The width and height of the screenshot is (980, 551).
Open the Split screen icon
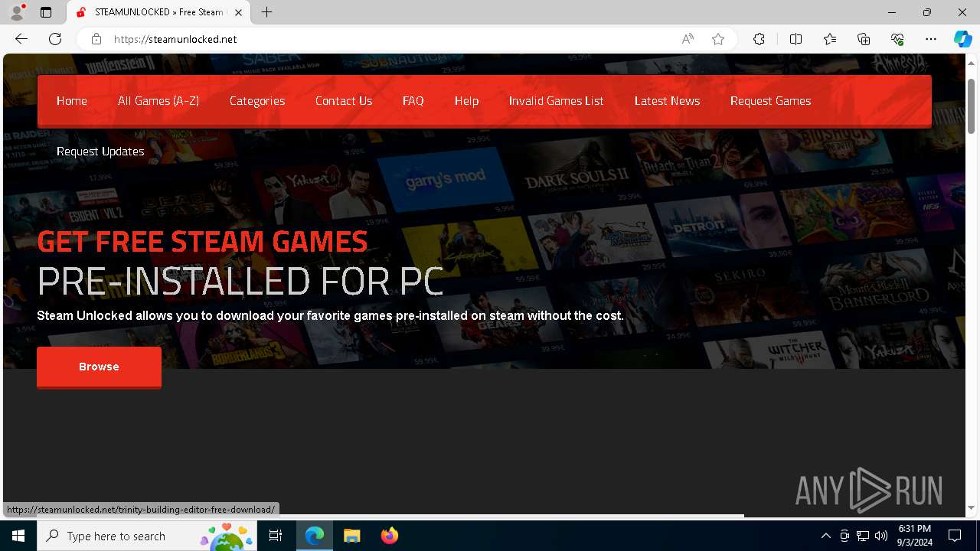795,39
